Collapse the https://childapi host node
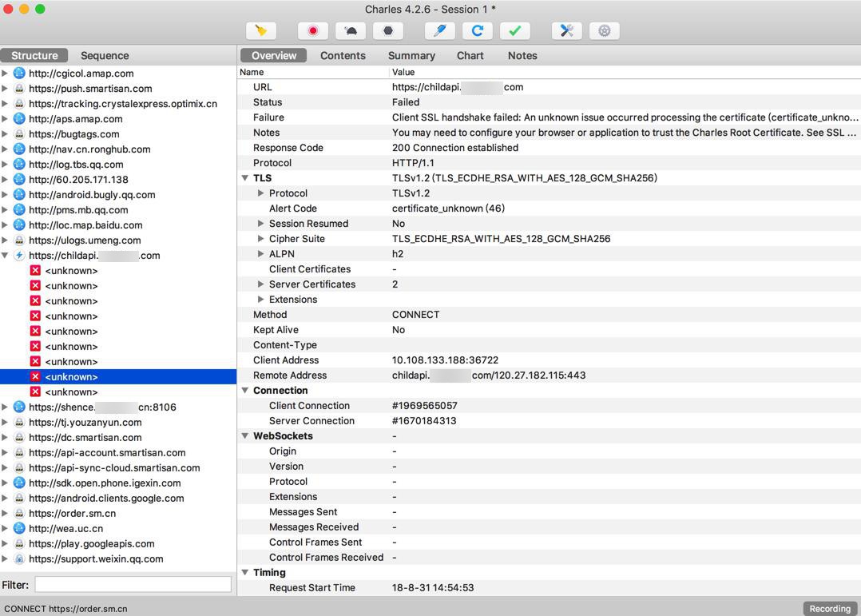 5,256
